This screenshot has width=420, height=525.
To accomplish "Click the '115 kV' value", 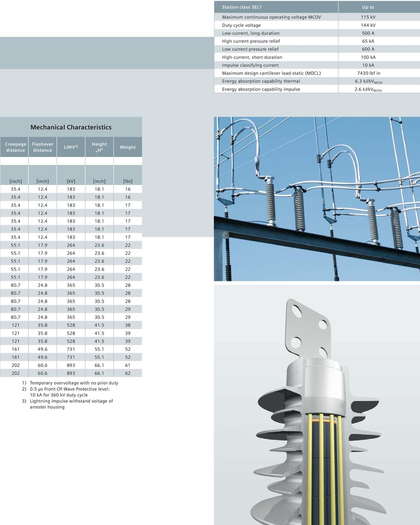I will pyautogui.click(x=368, y=17).
